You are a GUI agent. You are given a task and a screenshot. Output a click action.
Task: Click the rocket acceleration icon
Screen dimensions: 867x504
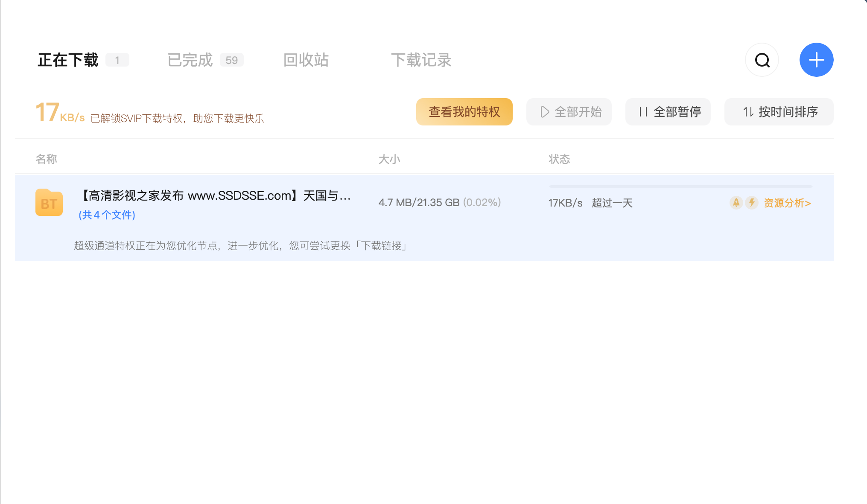(x=736, y=203)
